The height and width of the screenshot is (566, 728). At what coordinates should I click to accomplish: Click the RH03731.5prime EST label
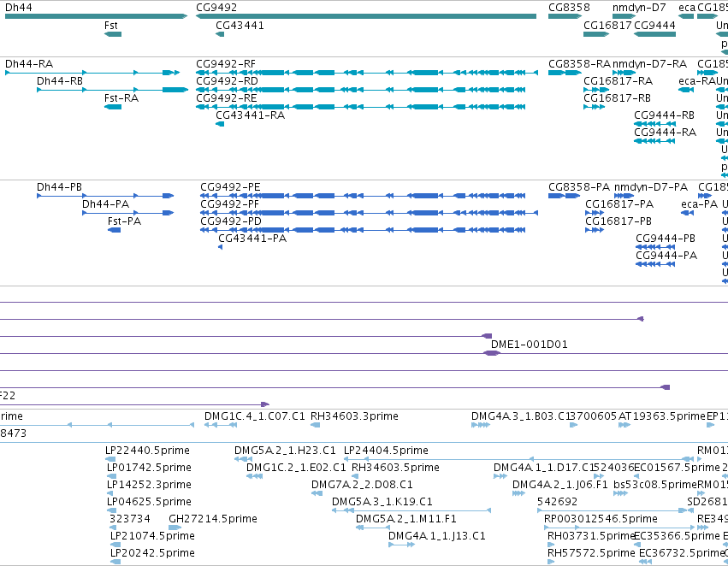click(x=591, y=536)
